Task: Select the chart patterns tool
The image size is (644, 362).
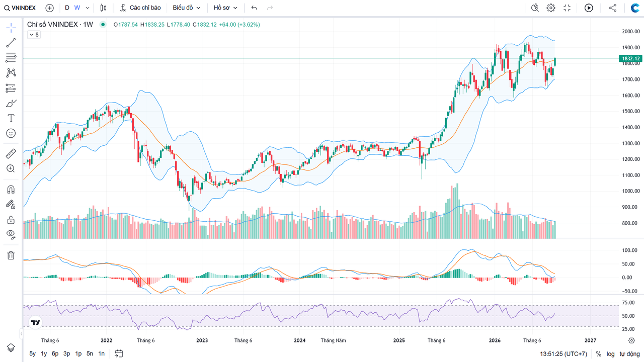Action: [x=11, y=73]
